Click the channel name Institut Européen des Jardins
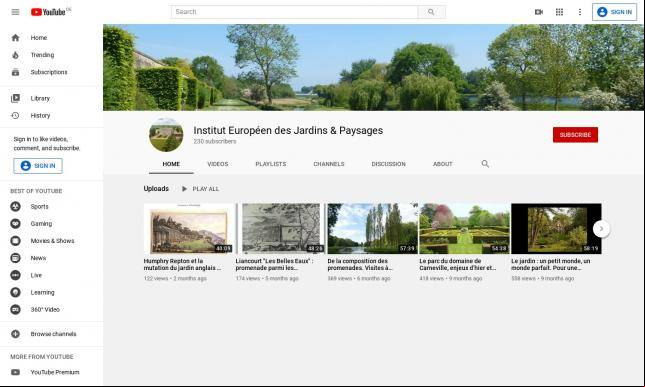Image resolution: width=645 pixels, height=387 pixels. pos(288,130)
